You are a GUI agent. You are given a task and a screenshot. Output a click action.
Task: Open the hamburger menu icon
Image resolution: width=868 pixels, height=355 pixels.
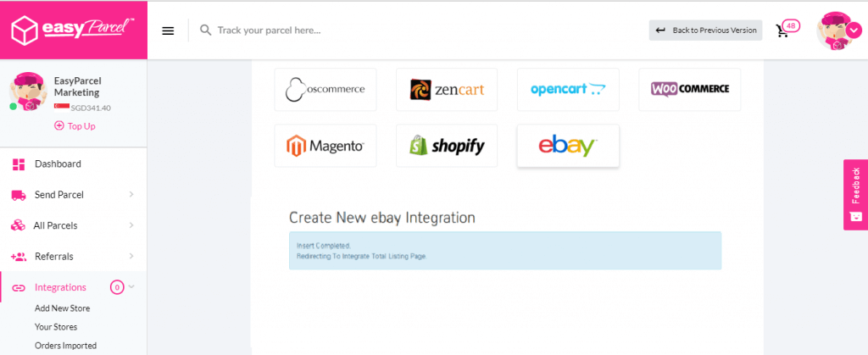[x=168, y=31]
